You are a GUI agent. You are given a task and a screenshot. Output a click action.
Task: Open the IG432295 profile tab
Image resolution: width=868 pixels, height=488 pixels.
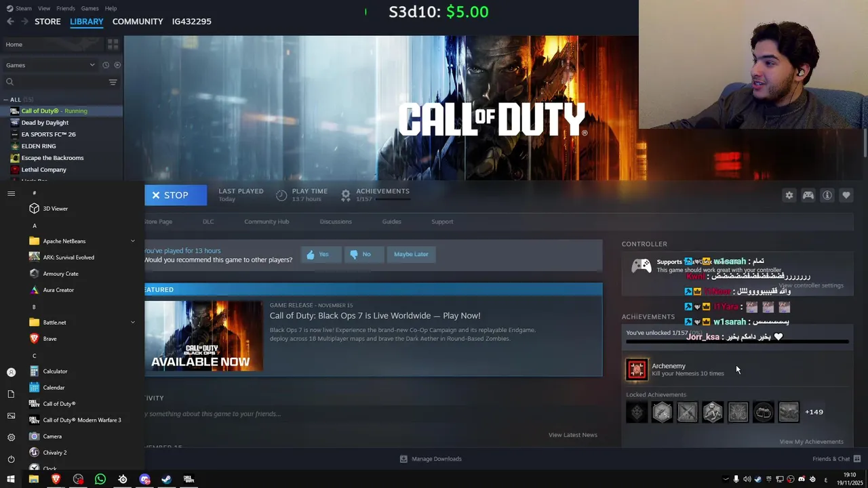[191, 22]
